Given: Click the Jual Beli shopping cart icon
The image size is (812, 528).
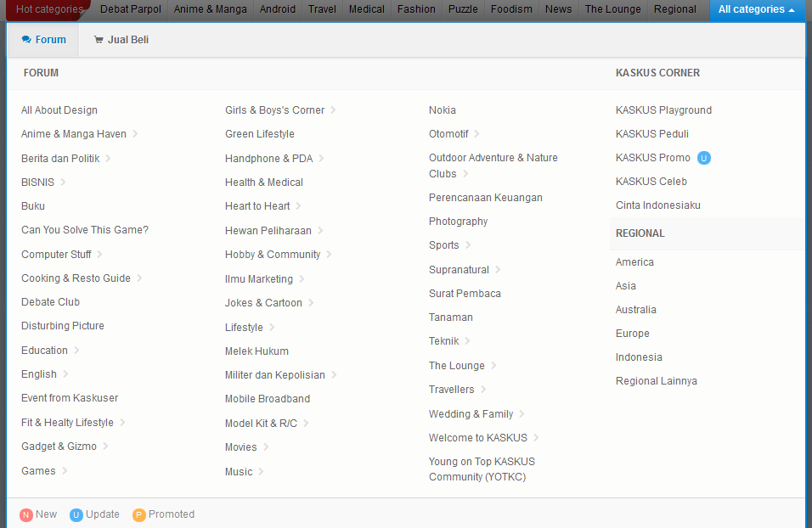Looking at the screenshot, I should point(99,40).
